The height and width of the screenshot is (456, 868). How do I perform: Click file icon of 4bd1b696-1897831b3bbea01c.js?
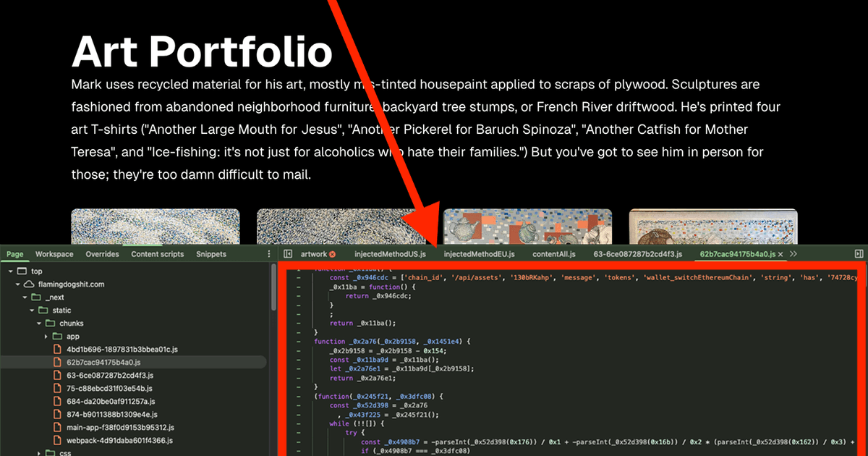pos(58,349)
